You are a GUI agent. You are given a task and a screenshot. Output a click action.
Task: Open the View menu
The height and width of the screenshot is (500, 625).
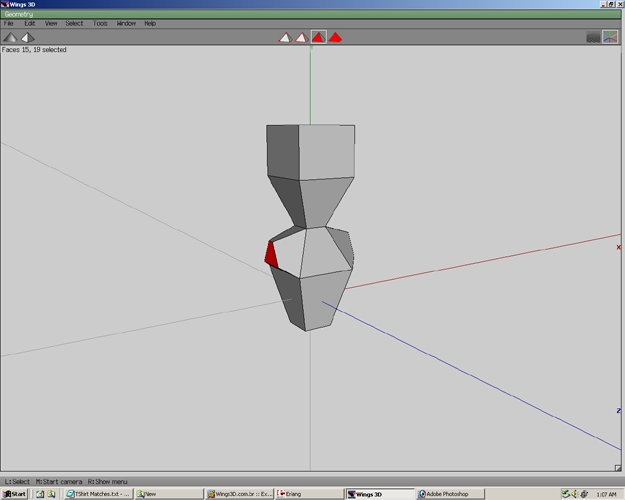point(51,24)
